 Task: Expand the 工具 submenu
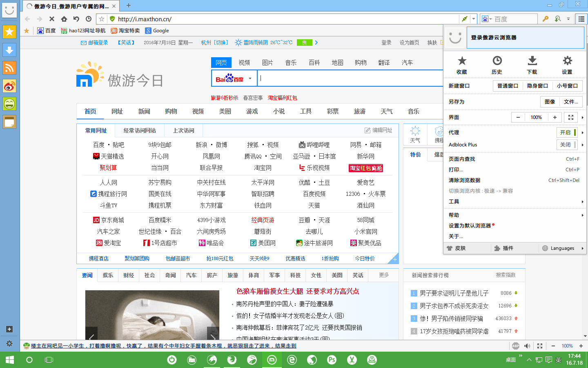(515, 202)
